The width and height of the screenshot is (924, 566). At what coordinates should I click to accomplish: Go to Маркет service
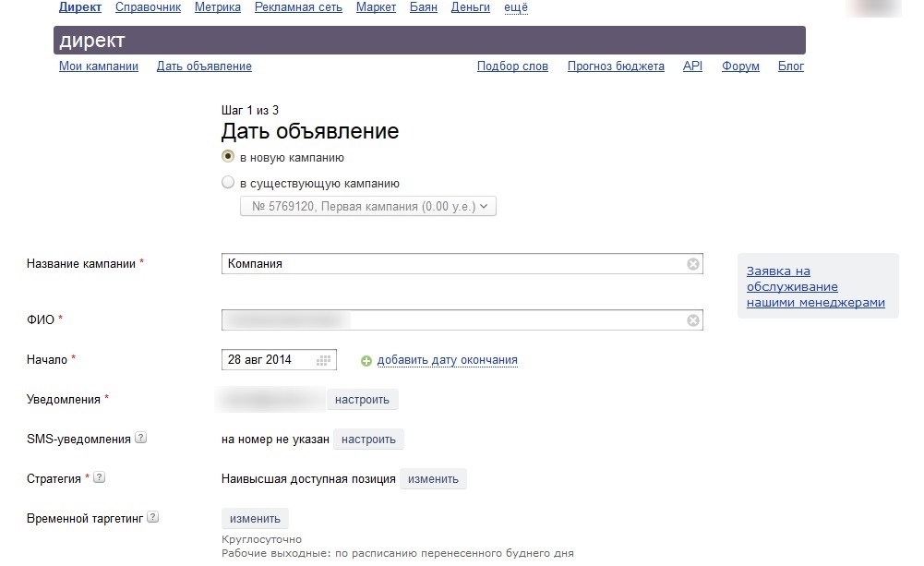click(x=376, y=7)
